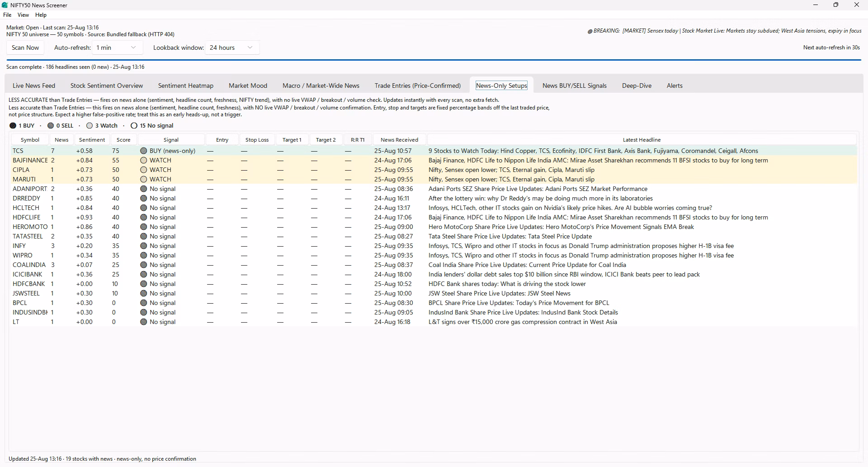Sort by the Latest Headline column header

(642, 140)
